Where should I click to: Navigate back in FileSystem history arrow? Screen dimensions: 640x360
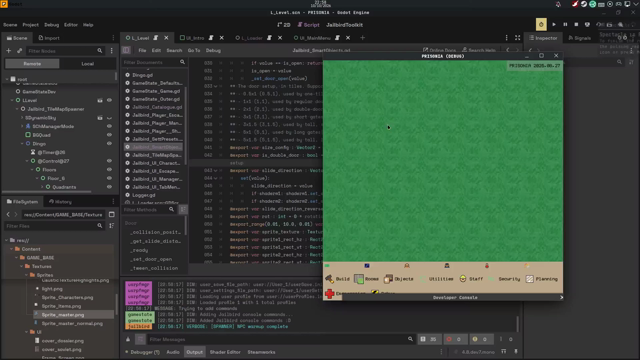[8, 214]
